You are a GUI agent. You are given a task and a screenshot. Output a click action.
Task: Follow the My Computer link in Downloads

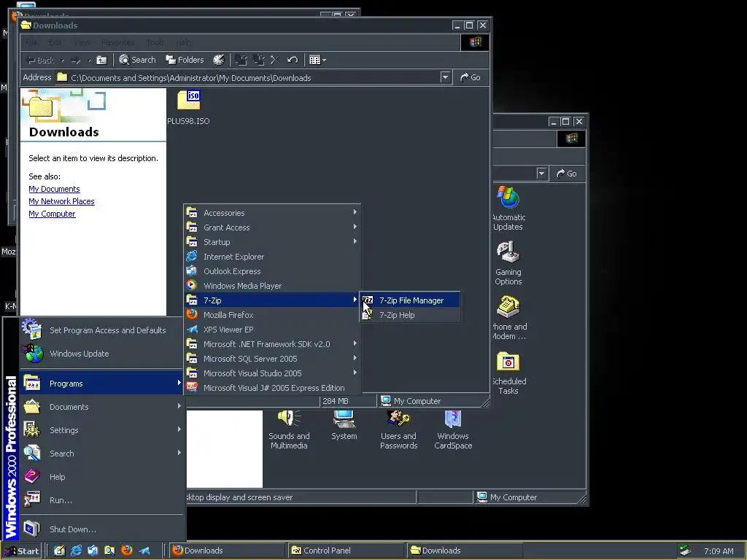coord(52,214)
